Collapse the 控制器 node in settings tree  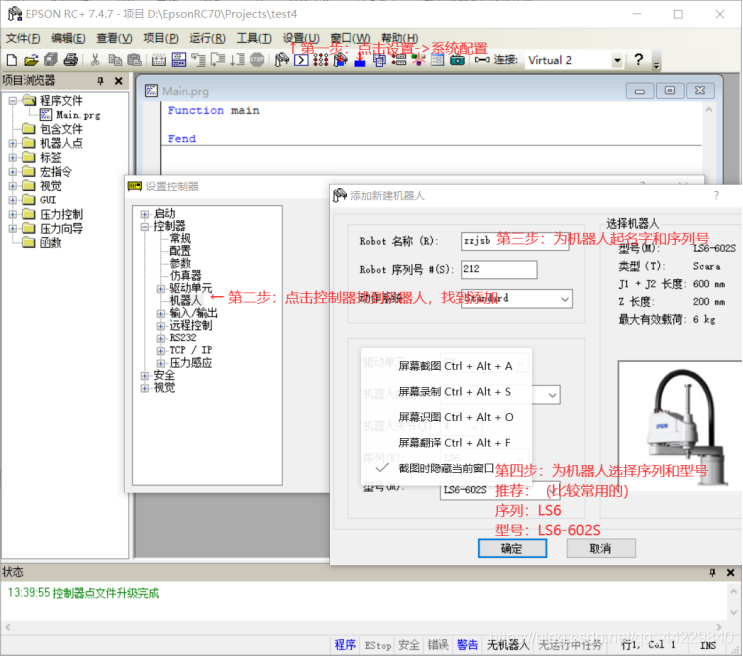(145, 227)
